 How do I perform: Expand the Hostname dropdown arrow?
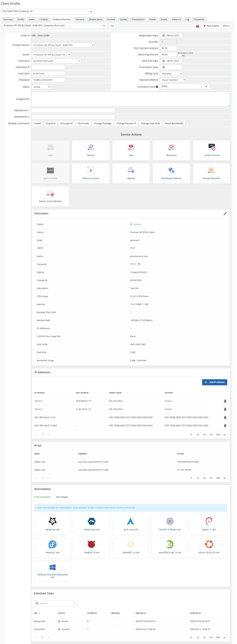(79, 61)
